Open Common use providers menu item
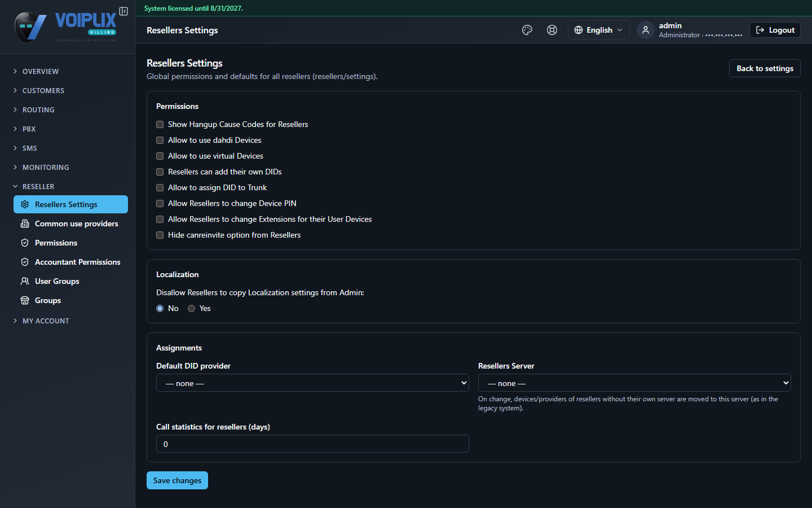Screen dimensions: 812x508 coord(70,224)
